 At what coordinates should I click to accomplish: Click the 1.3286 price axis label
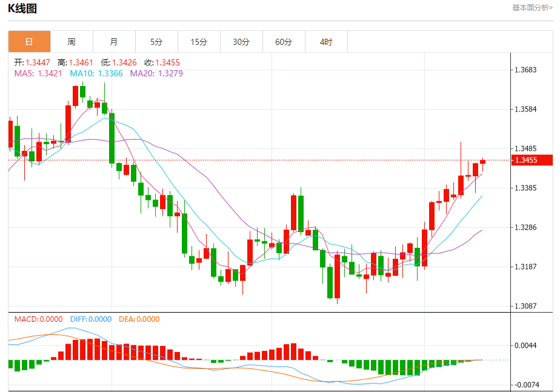point(525,227)
